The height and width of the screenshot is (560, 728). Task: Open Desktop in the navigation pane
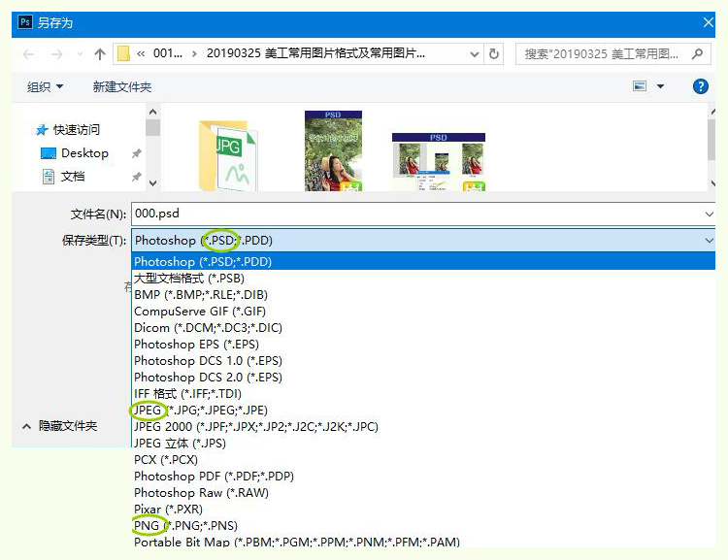pos(75,153)
